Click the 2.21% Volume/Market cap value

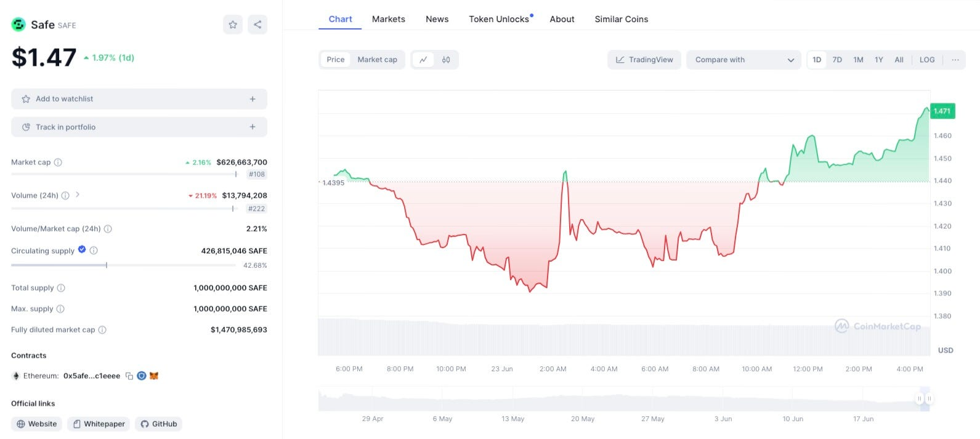point(257,229)
